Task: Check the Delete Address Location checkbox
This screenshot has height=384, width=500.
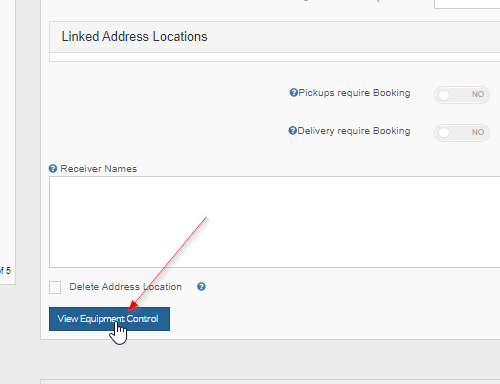Action: point(55,287)
